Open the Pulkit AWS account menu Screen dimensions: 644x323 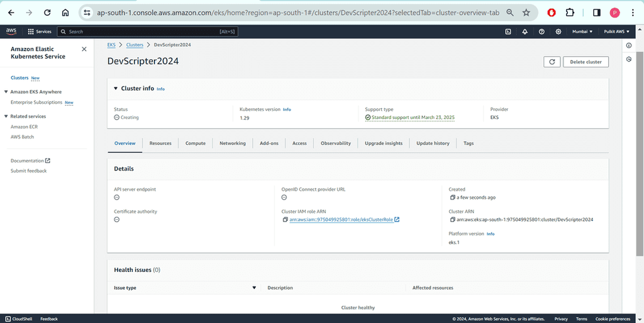[616, 31]
